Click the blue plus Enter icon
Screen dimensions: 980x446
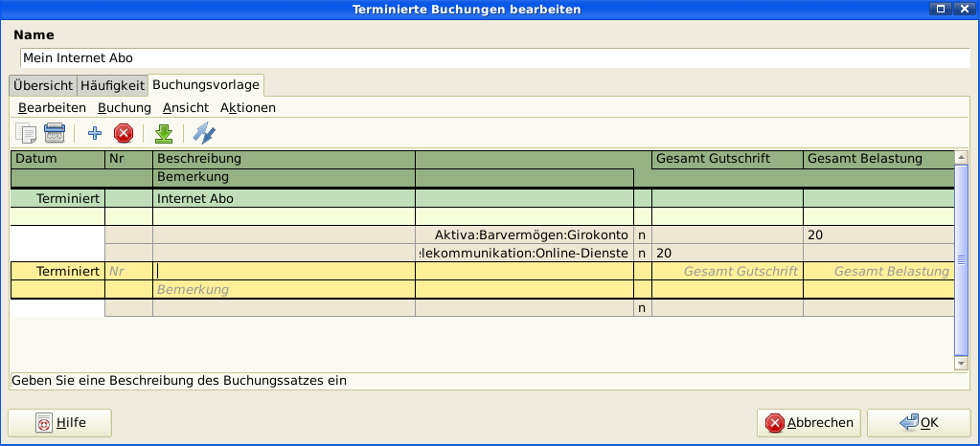[95, 133]
